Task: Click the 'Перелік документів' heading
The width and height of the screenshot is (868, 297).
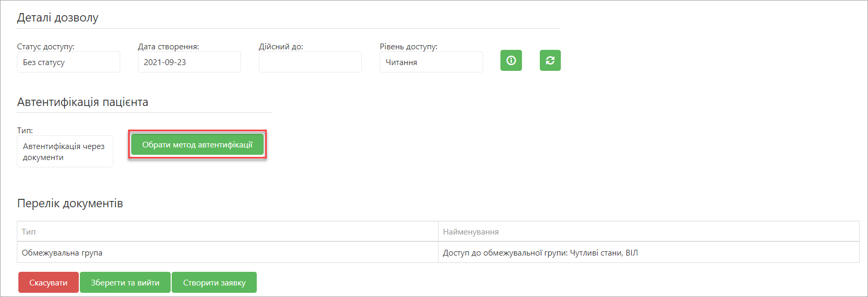Action: 70,204
